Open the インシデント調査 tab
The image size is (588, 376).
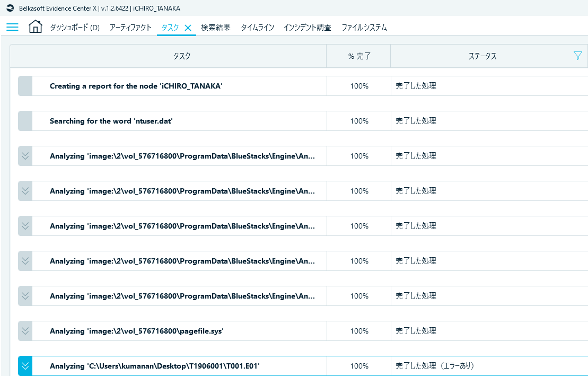[307, 28]
